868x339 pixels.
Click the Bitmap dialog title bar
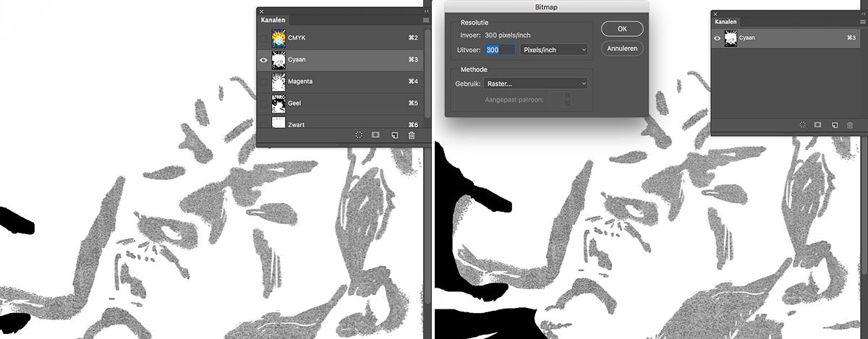coord(547,7)
